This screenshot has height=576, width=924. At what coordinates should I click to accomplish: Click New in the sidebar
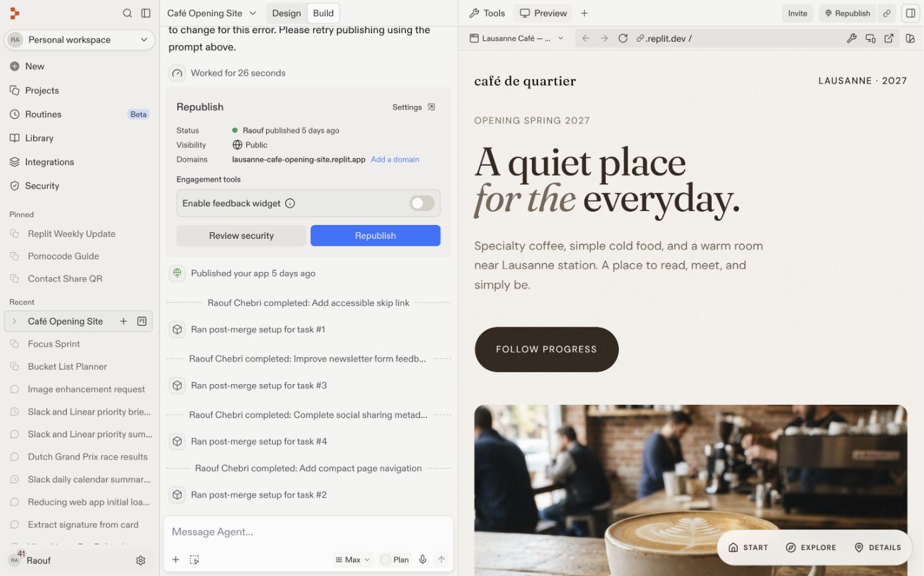point(78,66)
